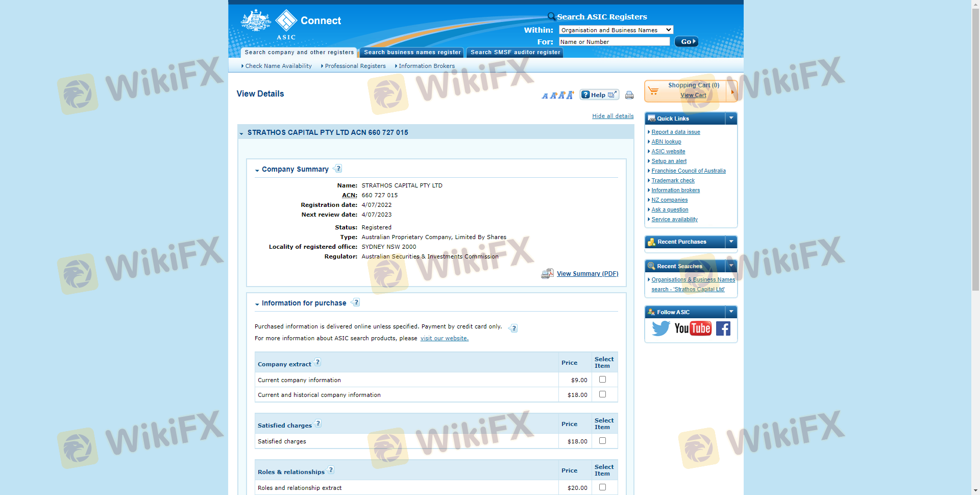Collapse the Quick Links panel
The width and height of the screenshot is (980, 495).
tap(731, 119)
